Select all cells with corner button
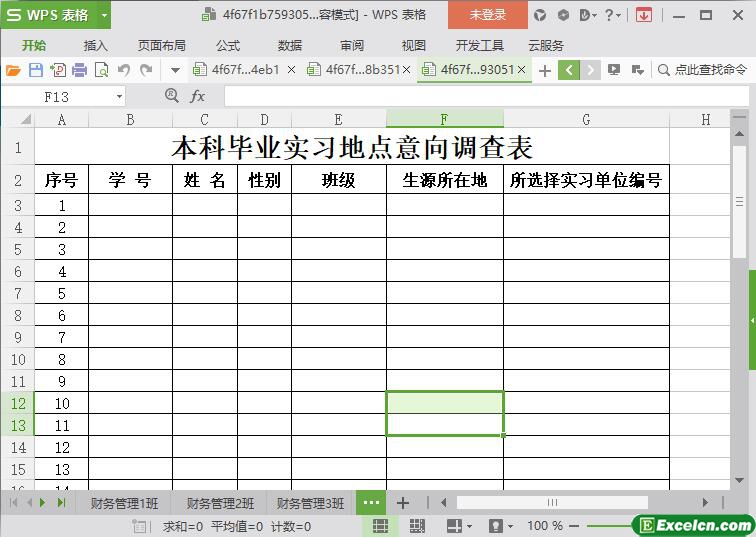This screenshot has width=756, height=537. coord(24,119)
